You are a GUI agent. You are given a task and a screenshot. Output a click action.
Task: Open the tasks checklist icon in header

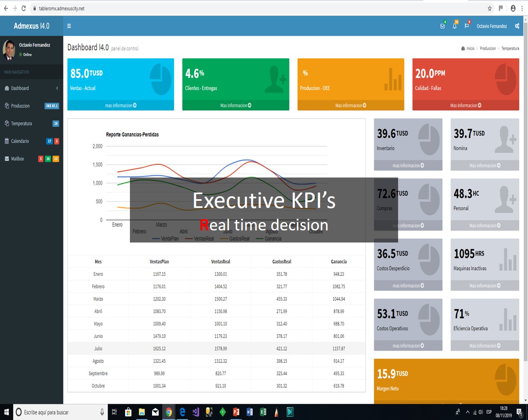(442, 26)
